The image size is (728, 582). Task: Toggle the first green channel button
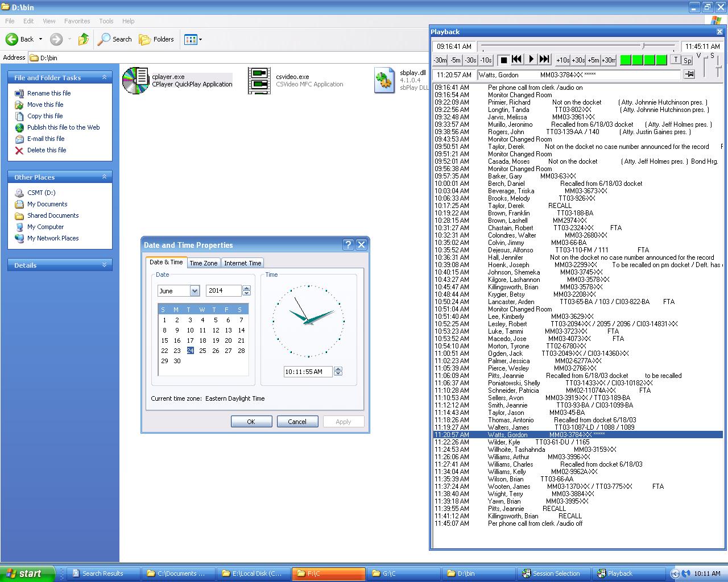click(625, 60)
